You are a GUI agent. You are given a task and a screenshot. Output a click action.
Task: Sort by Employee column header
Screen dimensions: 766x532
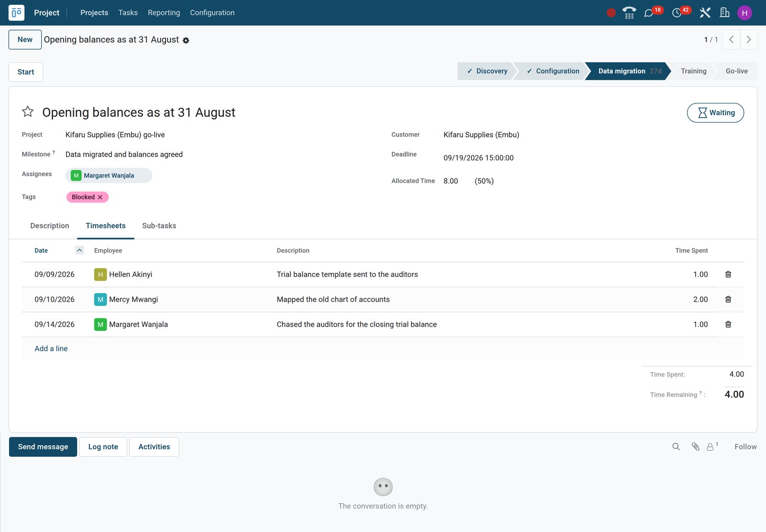(x=108, y=250)
